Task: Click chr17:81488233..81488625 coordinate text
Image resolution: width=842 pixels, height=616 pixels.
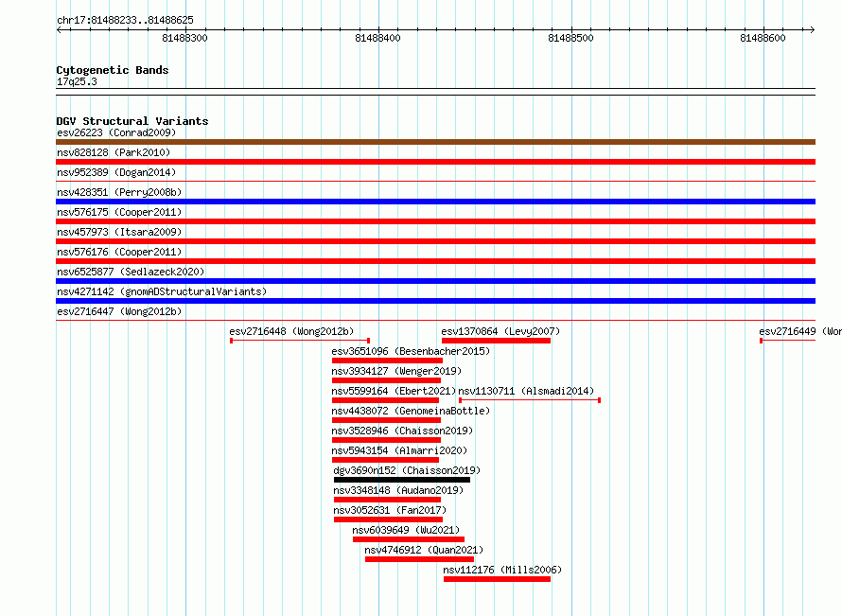Action: pos(125,21)
